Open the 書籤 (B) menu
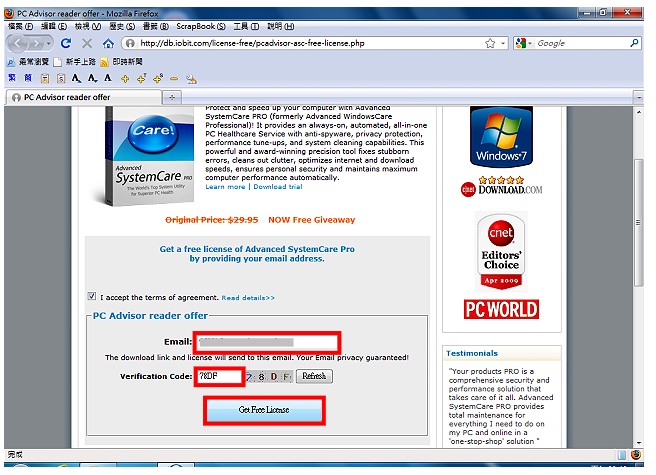656x475 pixels. (x=156, y=26)
